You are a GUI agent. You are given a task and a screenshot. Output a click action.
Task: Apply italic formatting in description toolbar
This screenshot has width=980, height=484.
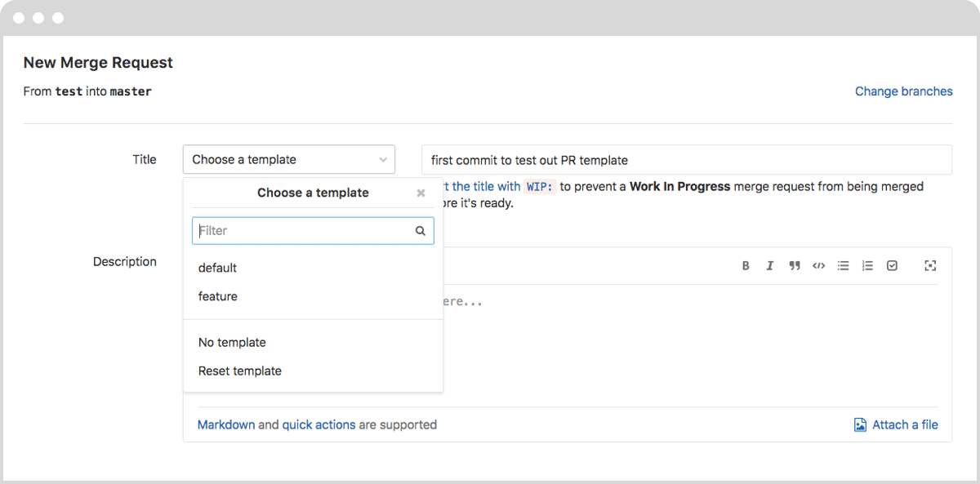[769, 266]
